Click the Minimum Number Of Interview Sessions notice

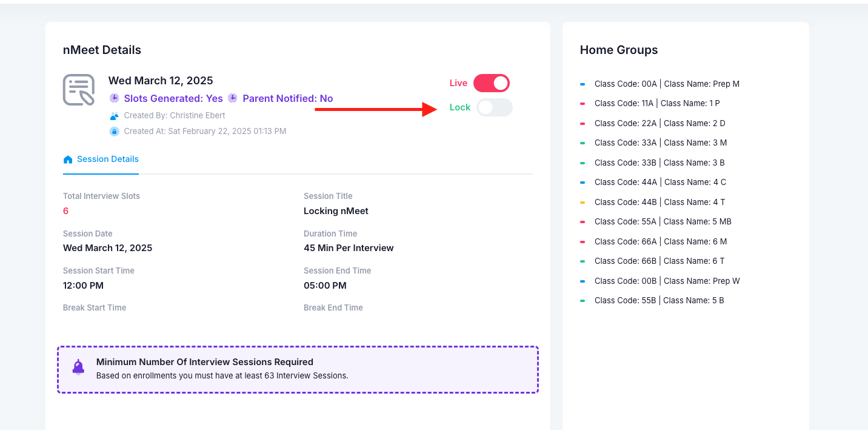click(x=298, y=369)
